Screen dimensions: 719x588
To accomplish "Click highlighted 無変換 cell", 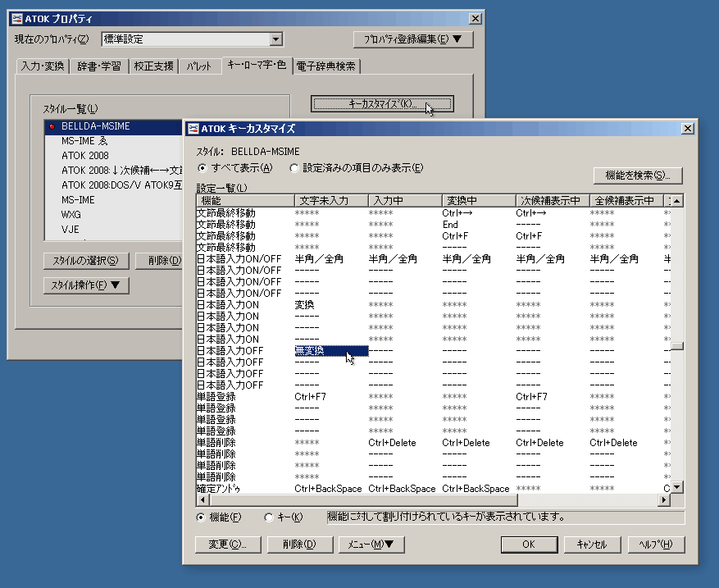I will click(x=331, y=351).
